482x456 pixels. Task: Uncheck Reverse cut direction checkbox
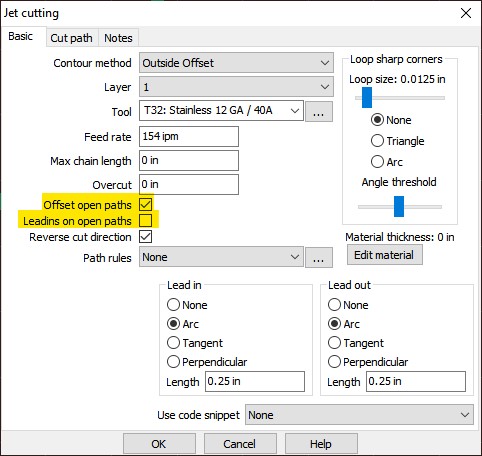click(146, 237)
